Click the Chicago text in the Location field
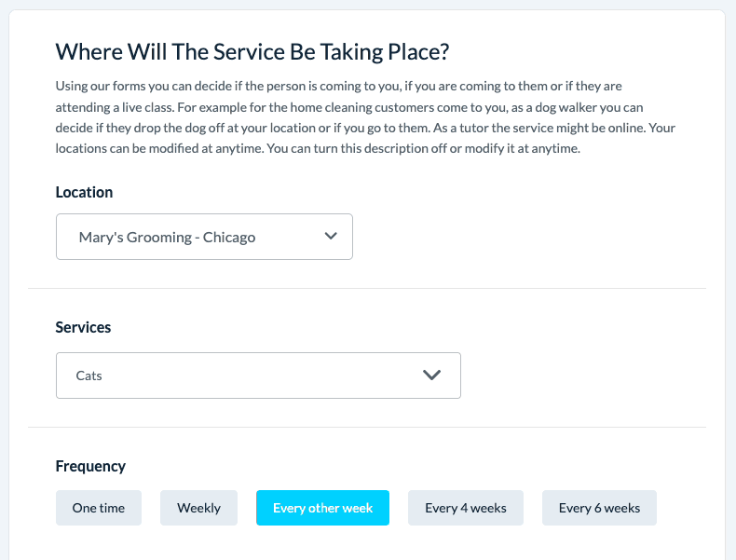The width and height of the screenshot is (736, 560). pos(229,237)
